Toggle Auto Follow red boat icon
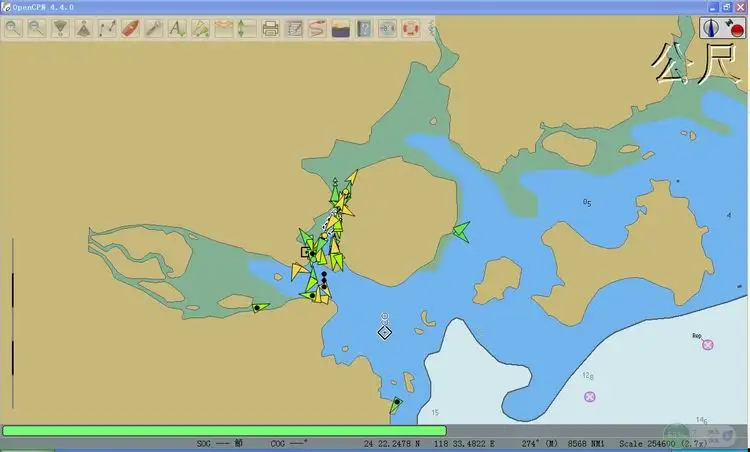This screenshot has height=452, width=750. (x=130, y=29)
